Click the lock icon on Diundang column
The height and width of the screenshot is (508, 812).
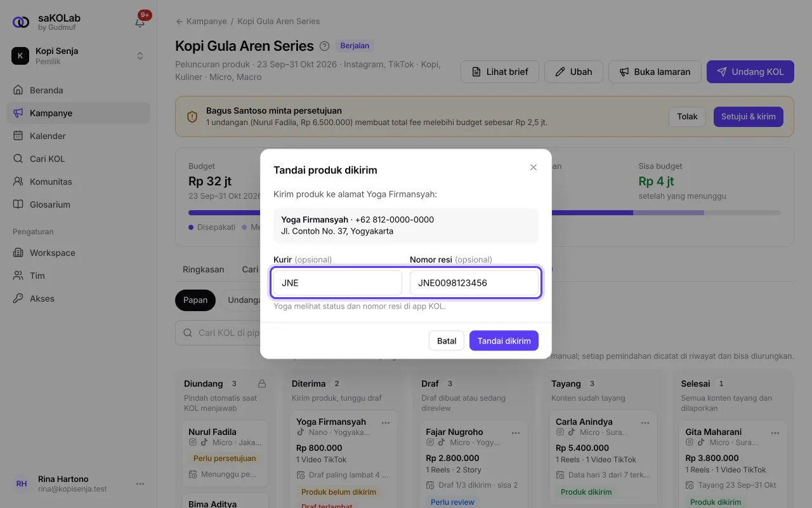(262, 384)
